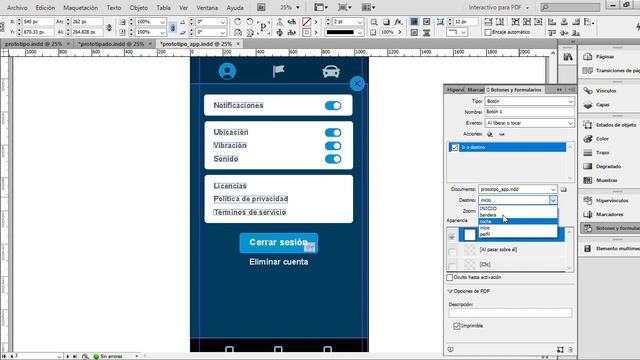Uncheck the Imprimible checkbox
The width and height of the screenshot is (640, 360).
(457, 326)
